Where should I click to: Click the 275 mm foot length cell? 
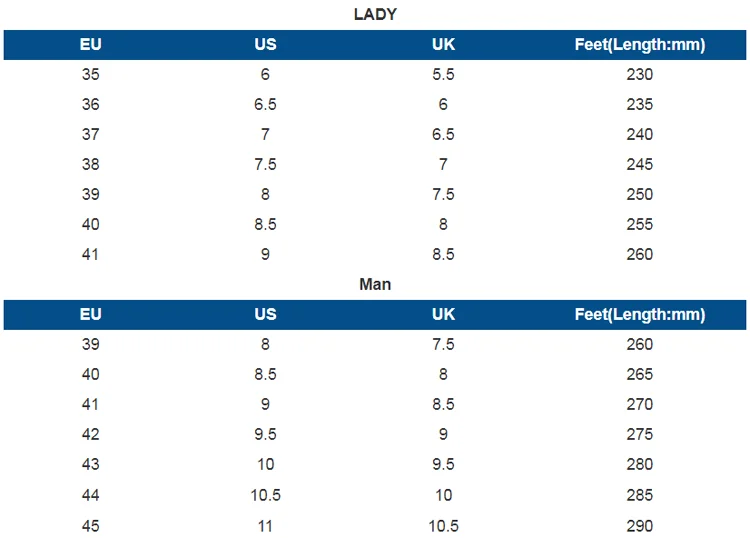pos(640,434)
